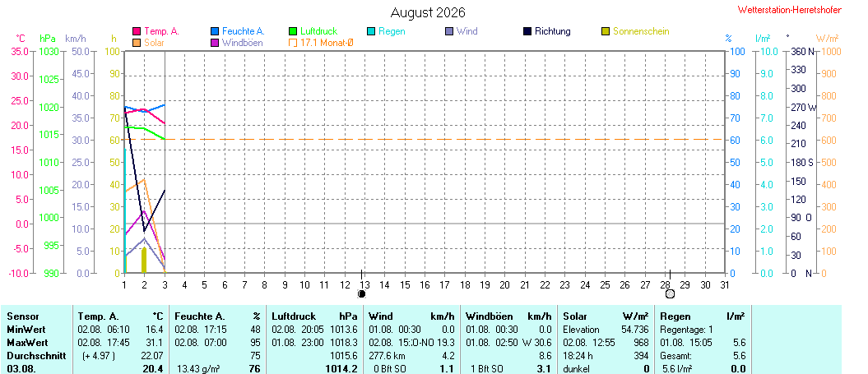Screen dimensions: 868x374
Task: Click the hPa axis unit header
Action: click(x=48, y=39)
